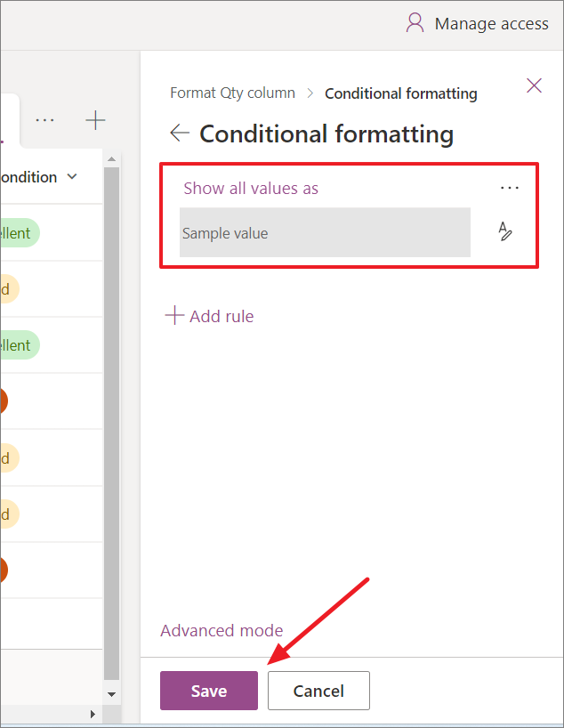
Task: Open Format Qty column from the breadcrumb
Action: (232, 93)
